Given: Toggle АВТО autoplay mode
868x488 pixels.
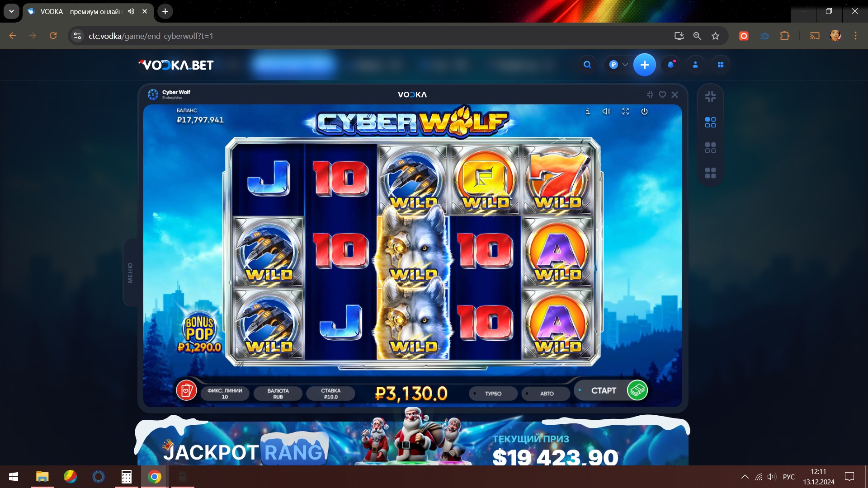Looking at the screenshot, I should [x=547, y=394].
